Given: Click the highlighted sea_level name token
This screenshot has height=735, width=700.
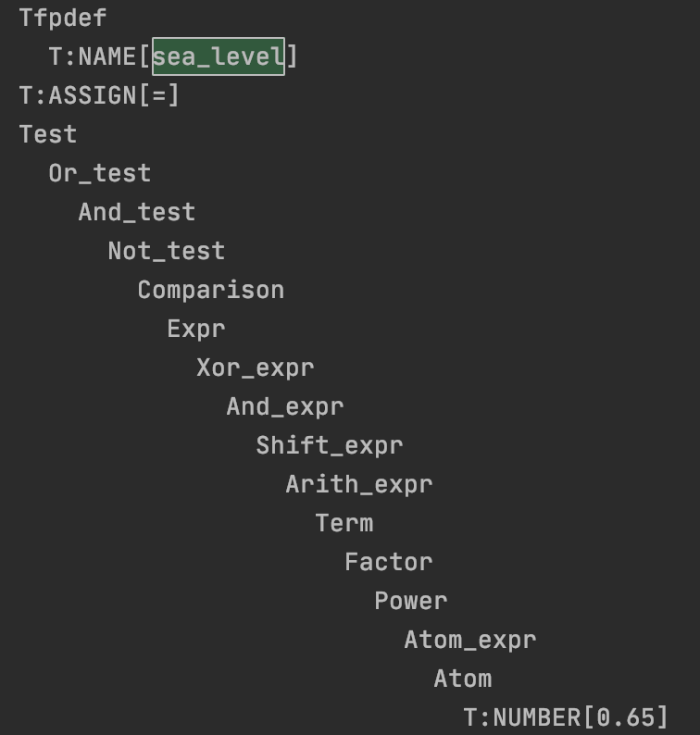Looking at the screenshot, I should click(219, 56).
